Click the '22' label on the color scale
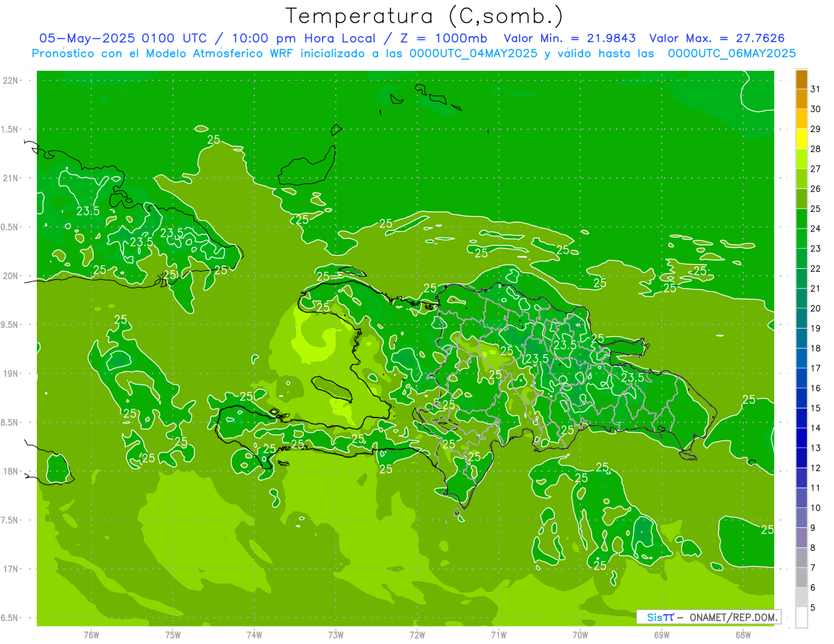 click(815, 269)
